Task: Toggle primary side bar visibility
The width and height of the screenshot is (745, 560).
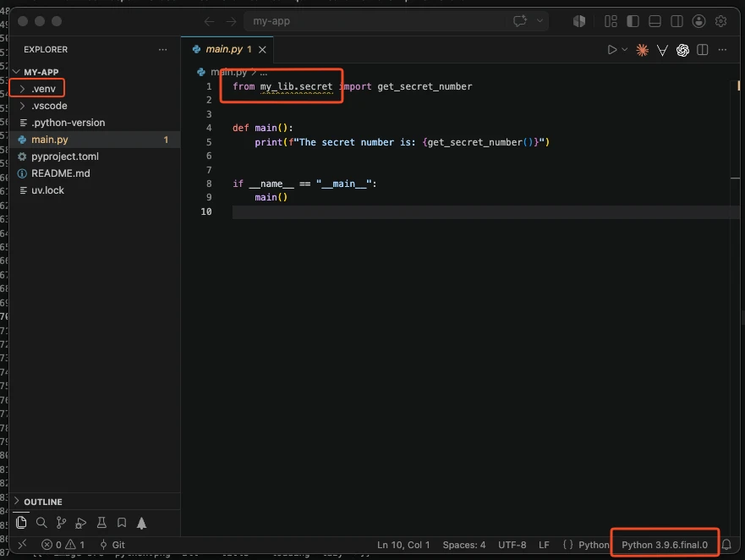Action: point(633,21)
